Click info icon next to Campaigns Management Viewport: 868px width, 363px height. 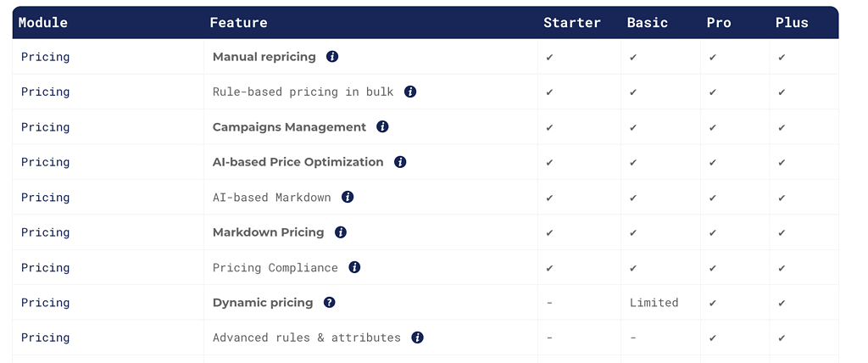[x=382, y=127]
